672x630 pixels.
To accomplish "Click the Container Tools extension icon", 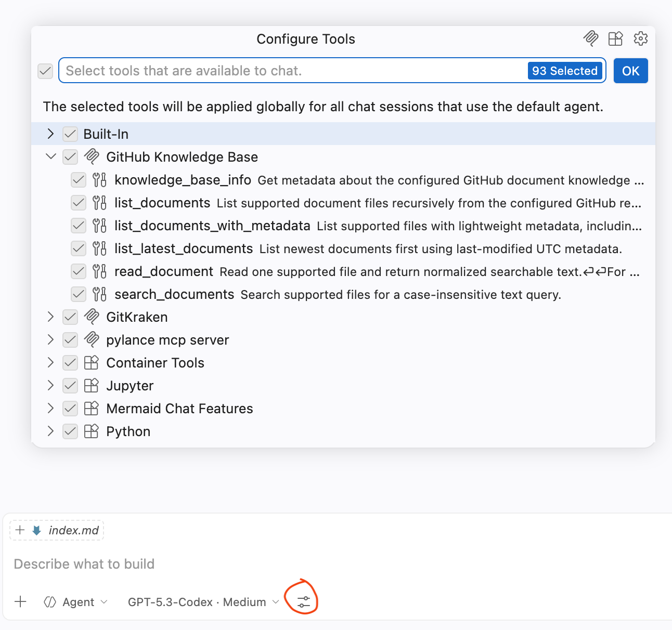I will [x=92, y=363].
